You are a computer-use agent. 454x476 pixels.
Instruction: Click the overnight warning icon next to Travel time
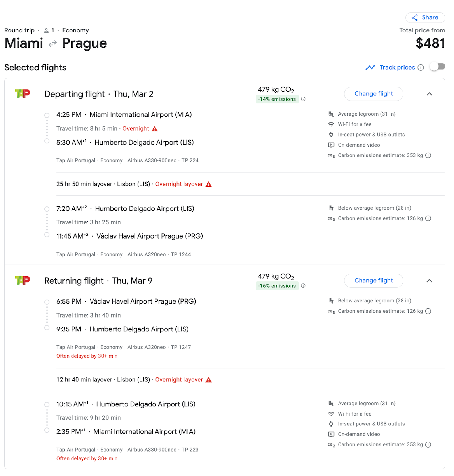(x=155, y=128)
